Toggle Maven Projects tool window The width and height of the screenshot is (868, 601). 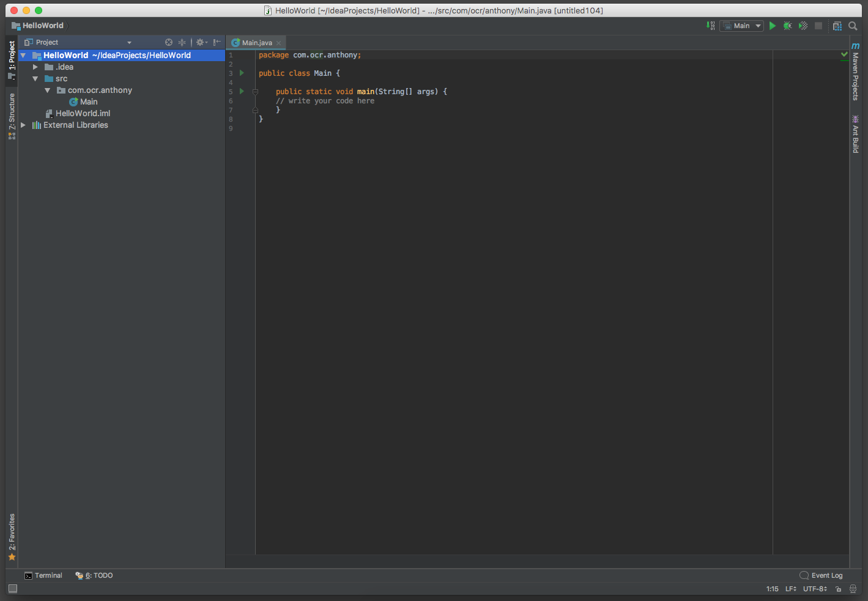[x=855, y=72]
